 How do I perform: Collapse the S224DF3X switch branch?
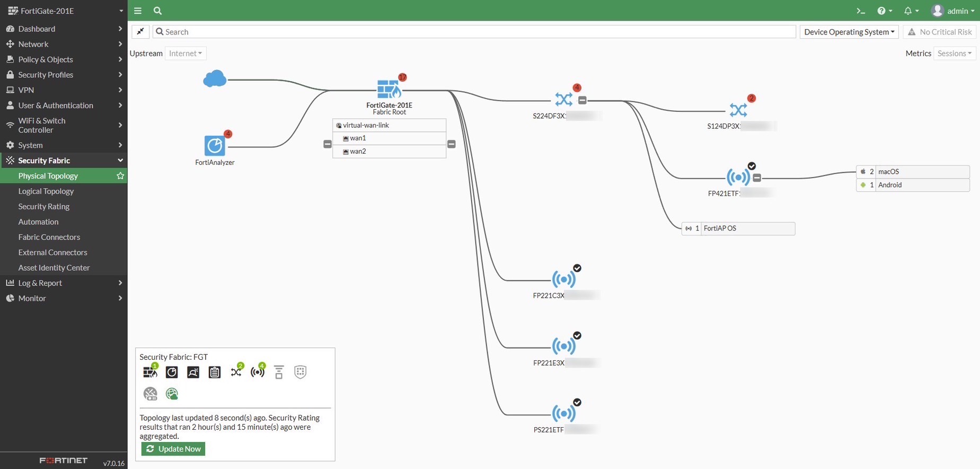click(x=582, y=100)
